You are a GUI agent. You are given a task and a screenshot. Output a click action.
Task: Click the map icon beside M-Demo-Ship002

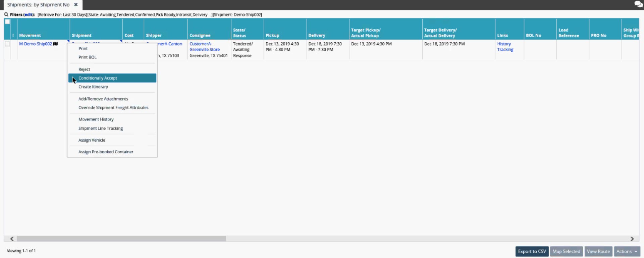tap(55, 44)
